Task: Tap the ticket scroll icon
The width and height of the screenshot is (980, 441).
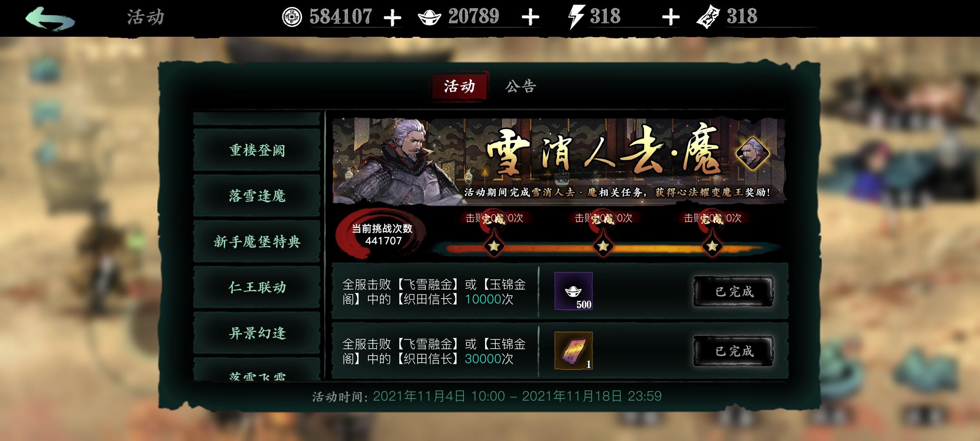Action: pos(708,17)
